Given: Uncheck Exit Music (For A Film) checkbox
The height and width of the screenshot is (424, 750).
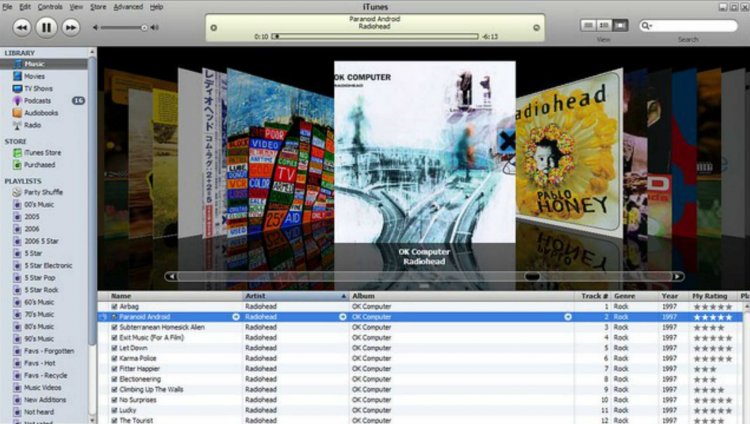Looking at the screenshot, I should coord(114,338).
